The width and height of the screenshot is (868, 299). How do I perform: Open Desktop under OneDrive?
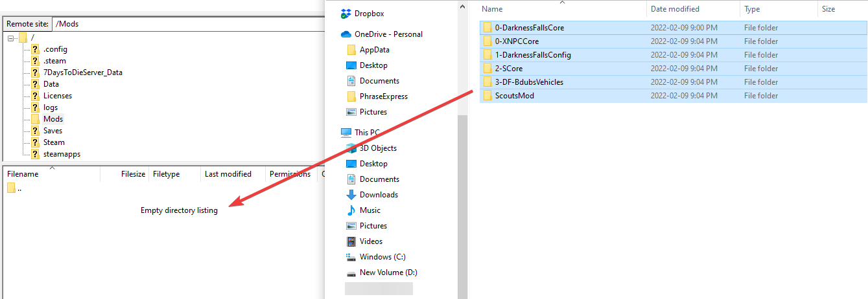click(373, 65)
